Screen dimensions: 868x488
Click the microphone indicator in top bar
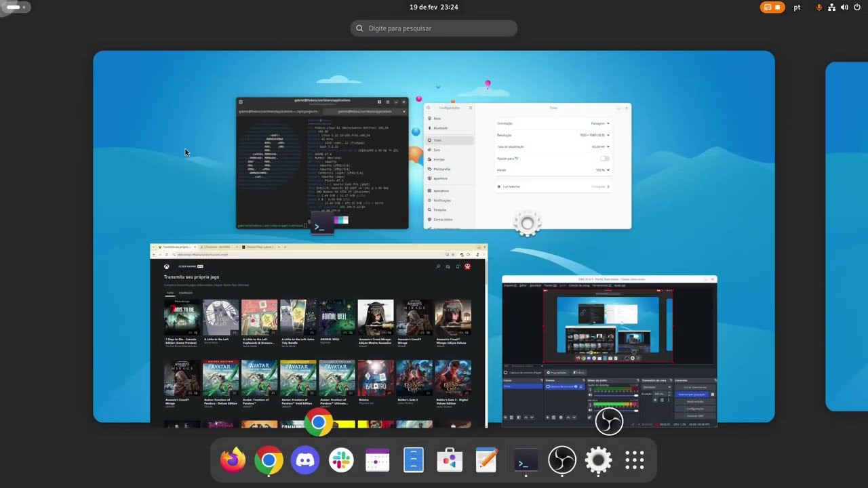819,7
